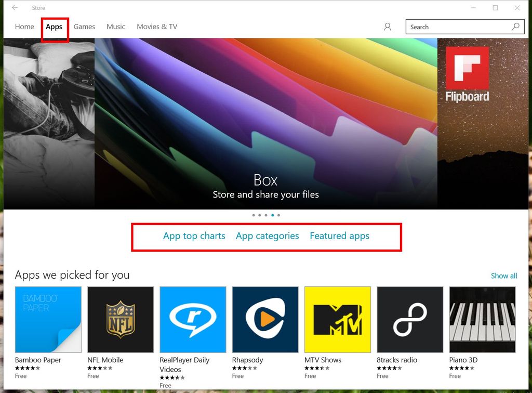Browse App categories
The height and width of the screenshot is (393, 532).
[x=267, y=236]
